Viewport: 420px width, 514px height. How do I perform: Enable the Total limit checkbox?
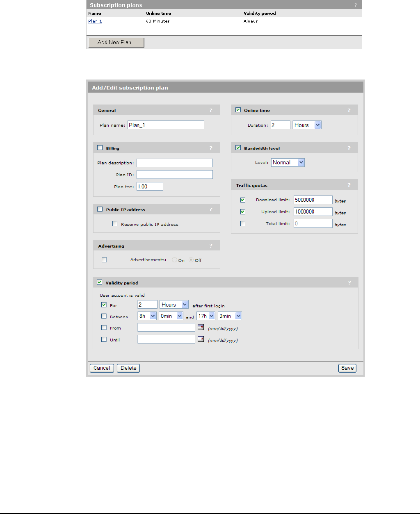(243, 224)
